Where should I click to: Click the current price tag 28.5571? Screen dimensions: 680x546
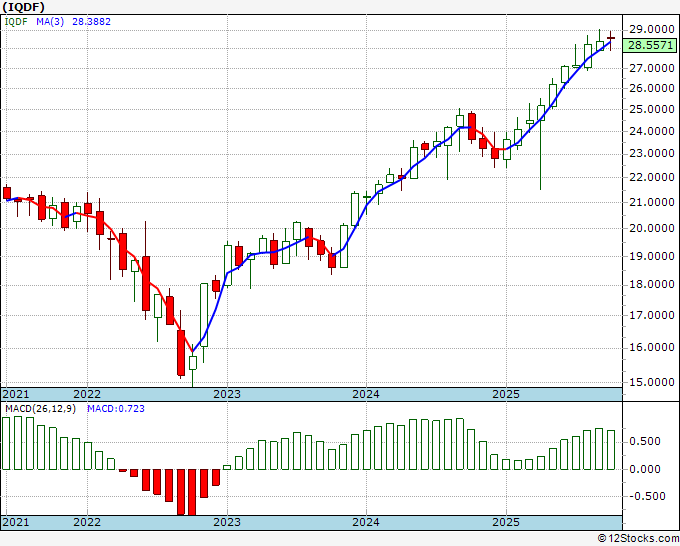point(649,46)
